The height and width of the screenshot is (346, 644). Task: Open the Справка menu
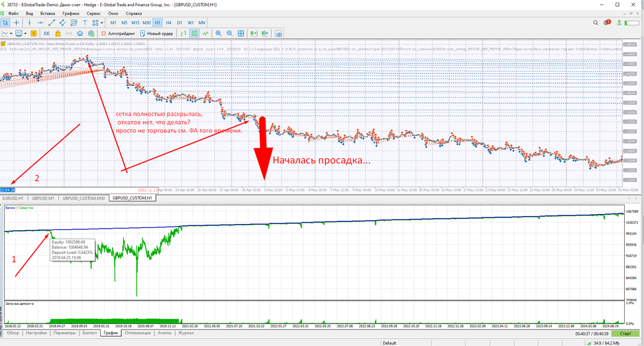133,13
